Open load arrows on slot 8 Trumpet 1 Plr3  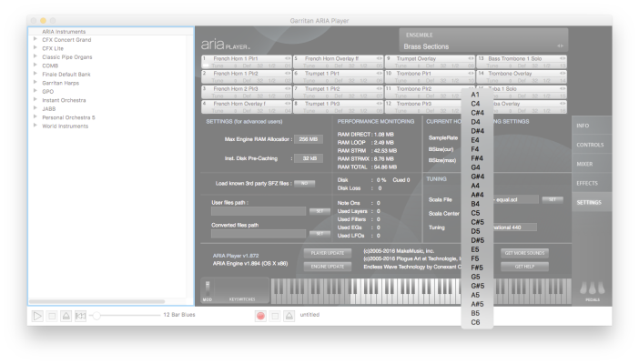[380, 104]
